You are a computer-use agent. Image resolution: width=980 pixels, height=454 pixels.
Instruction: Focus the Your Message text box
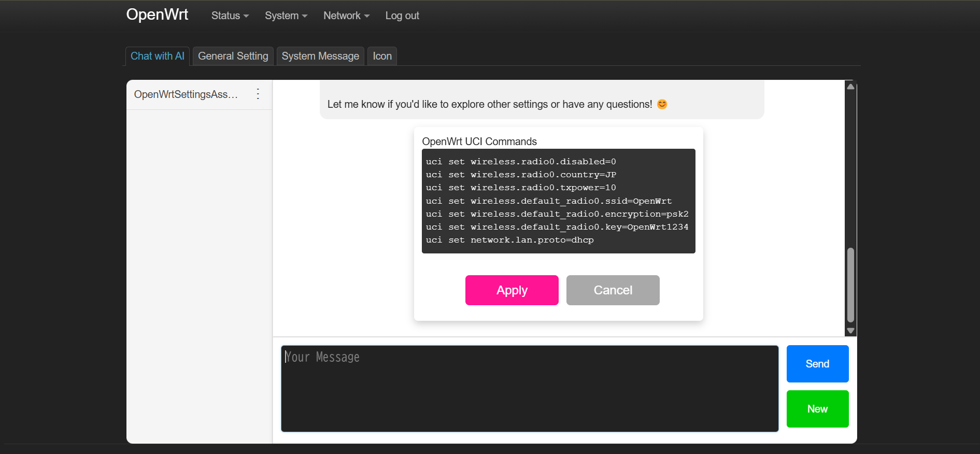pos(530,389)
